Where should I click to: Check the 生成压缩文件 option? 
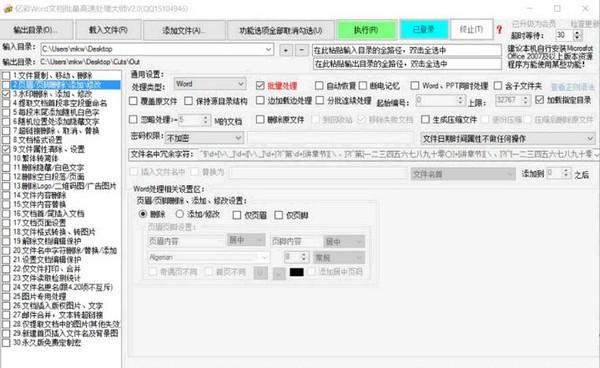[425, 119]
